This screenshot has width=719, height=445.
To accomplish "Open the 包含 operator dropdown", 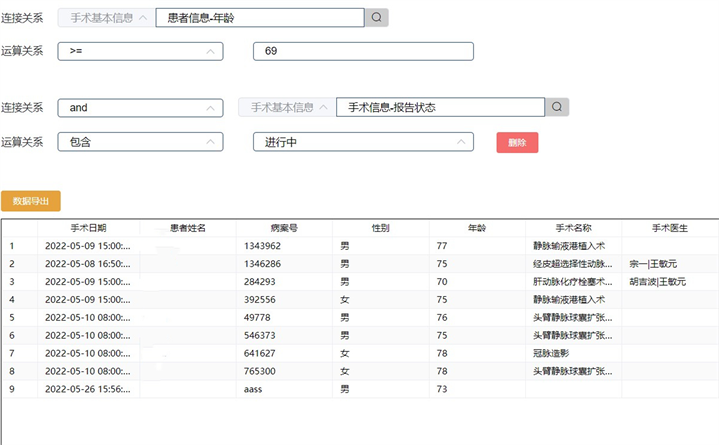I will (140, 142).
